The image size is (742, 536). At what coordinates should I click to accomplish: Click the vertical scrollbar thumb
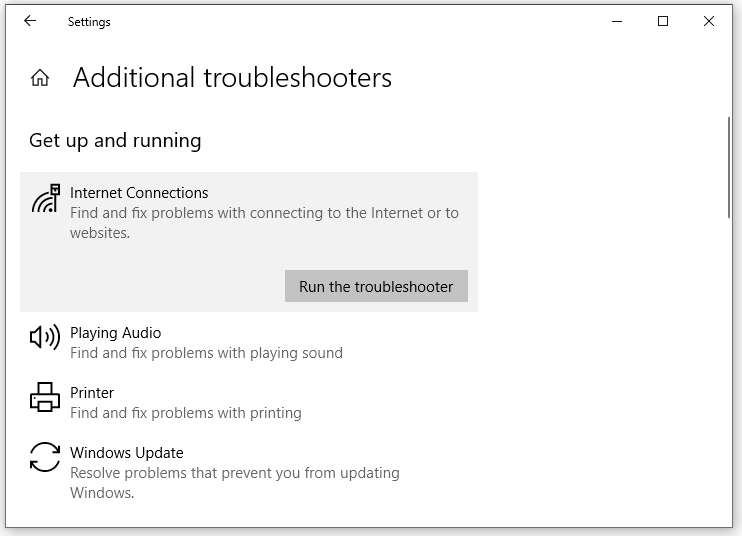click(x=729, y=167)
